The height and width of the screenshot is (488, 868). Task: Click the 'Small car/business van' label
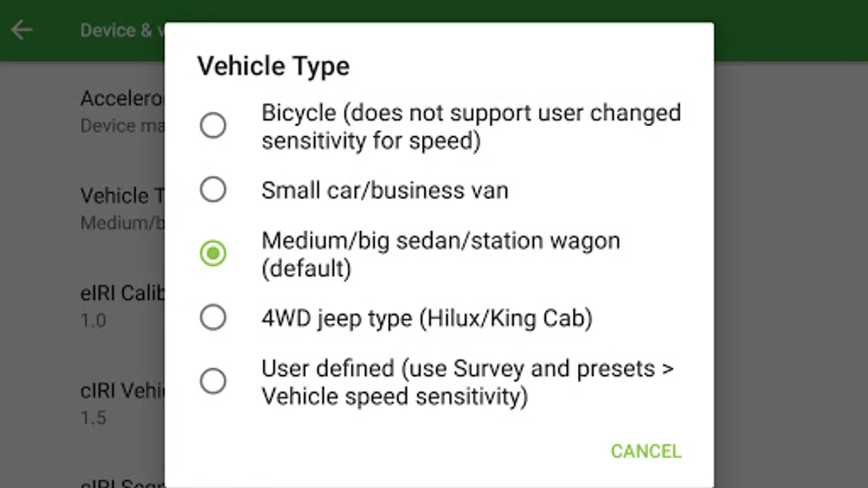[x=385, y=190]
